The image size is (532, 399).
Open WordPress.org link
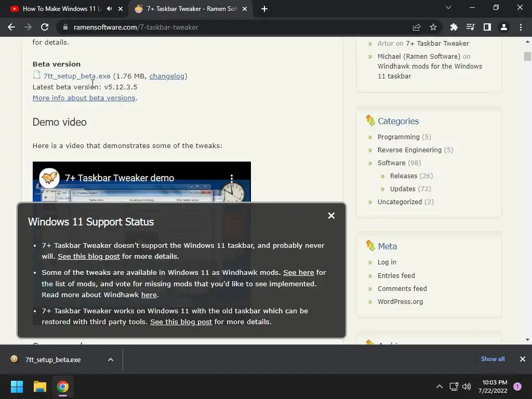point(400,302)
